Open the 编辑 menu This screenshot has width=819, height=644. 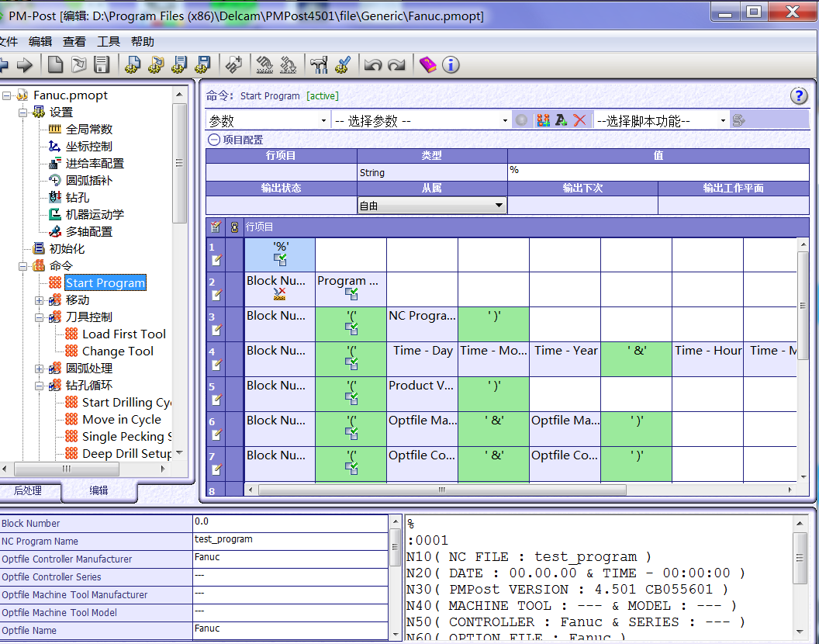click(40, 41)
